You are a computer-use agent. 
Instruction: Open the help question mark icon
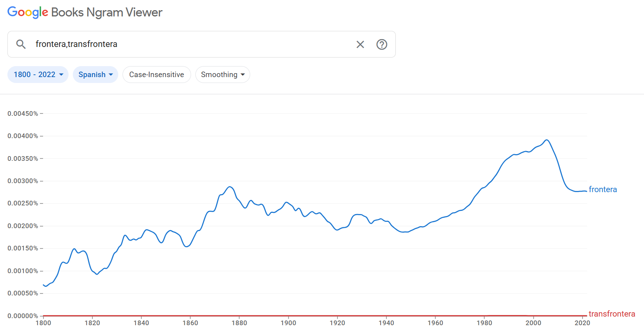[382, 45]
